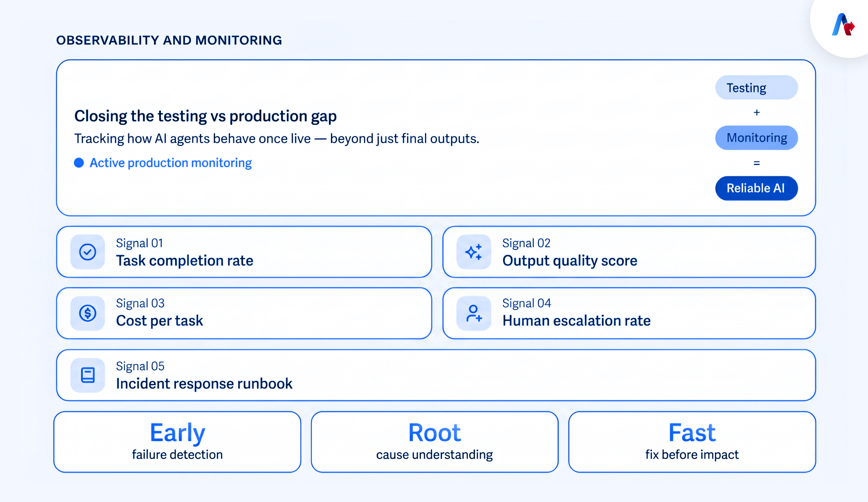
Task: Click the Output quality score title
Action: point(570,260)
